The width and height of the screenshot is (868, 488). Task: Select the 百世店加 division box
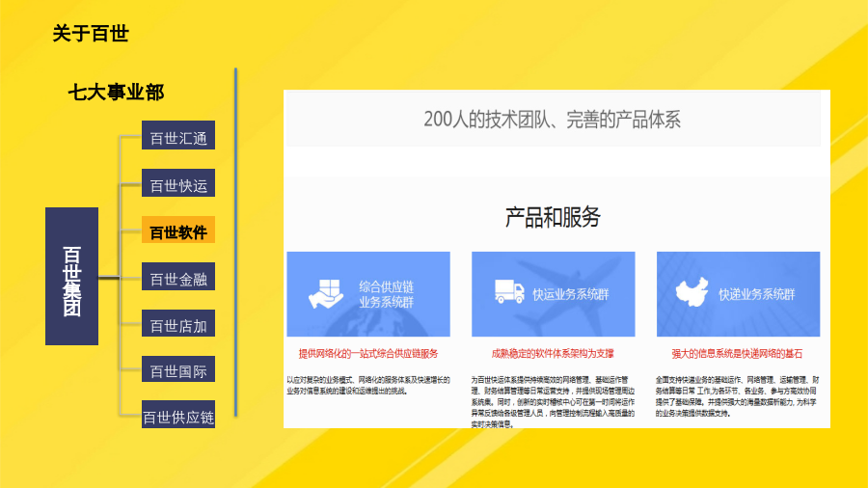click(178, 324)
